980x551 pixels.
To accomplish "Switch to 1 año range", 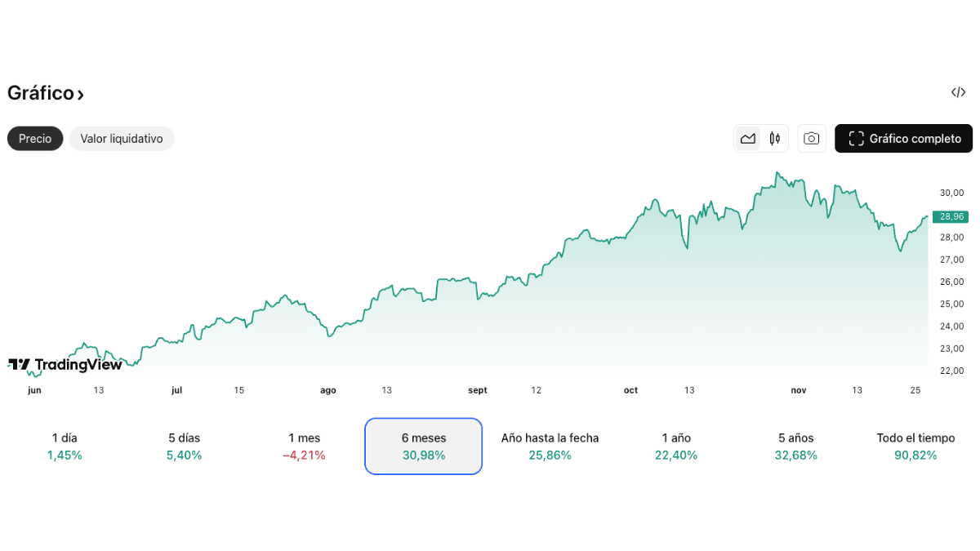I will [676, 447].
